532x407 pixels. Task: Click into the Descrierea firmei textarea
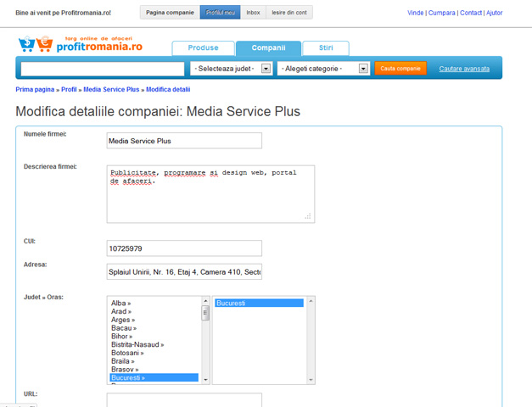pyautogui.click(x=210, y=194)
